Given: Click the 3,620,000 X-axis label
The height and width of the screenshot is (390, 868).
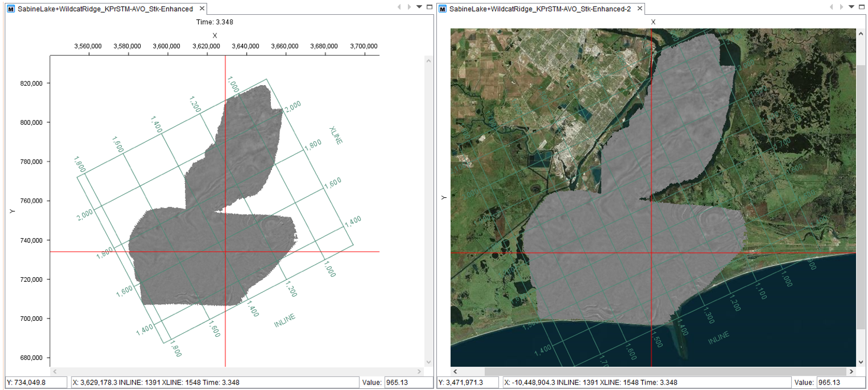Looking at the screenshot, I should [206, 46].
